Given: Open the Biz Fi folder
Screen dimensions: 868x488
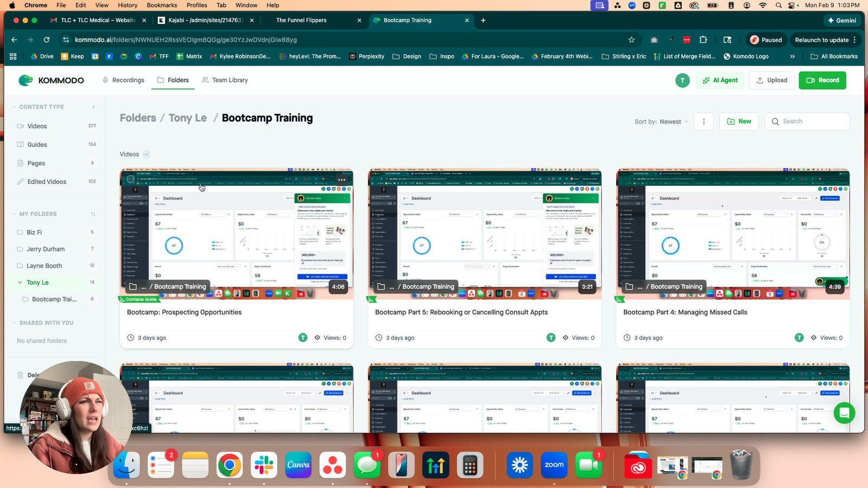Looking at the screenshot, I should coord(56,232).
